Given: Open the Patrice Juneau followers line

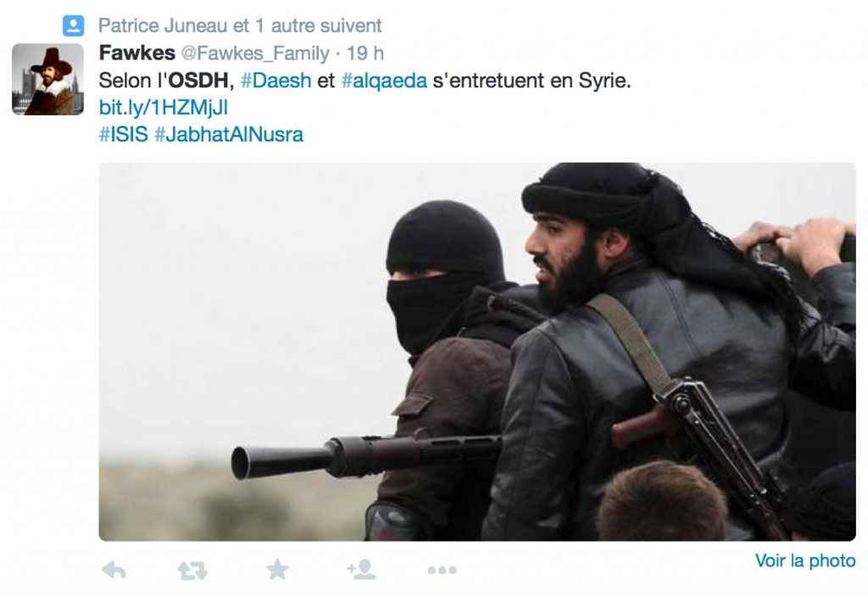Looking at the screenshot, I should click(x=240, y=25).
